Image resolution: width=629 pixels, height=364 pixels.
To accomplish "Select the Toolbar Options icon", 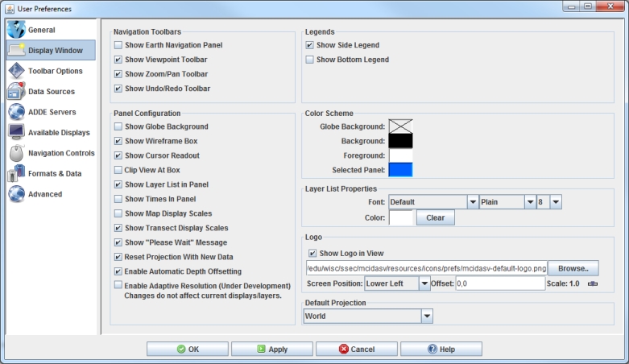I will click(x=16, y=71).
